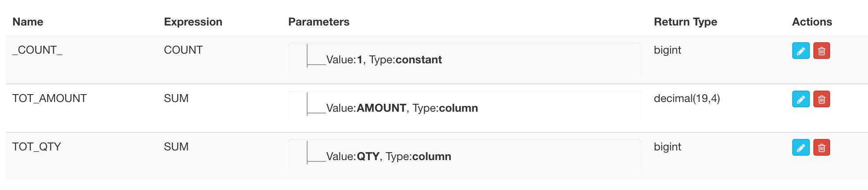Click the TOT_AMOUNT measure name
Viewport: 868px width, 190px height.
[x=49, y=99]
